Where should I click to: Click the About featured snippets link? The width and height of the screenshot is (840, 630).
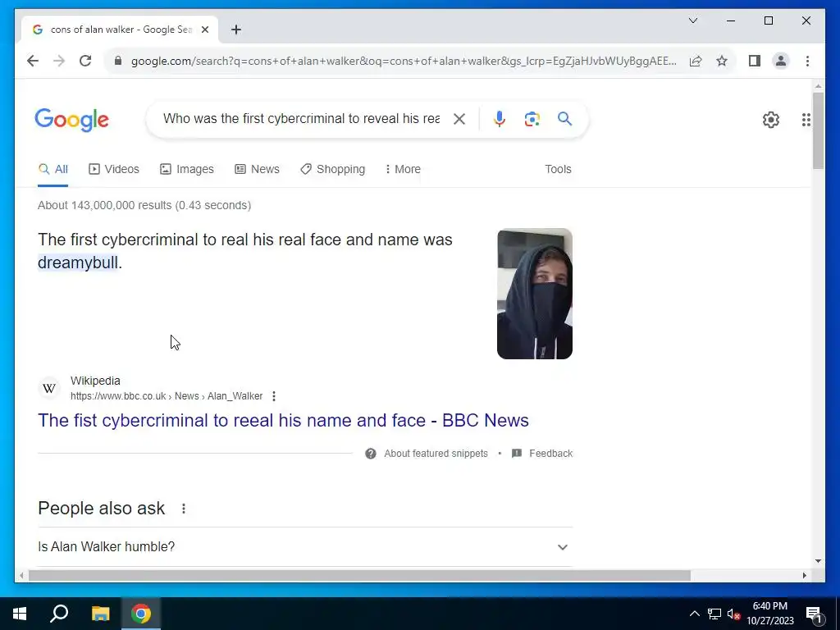[436, 454]
